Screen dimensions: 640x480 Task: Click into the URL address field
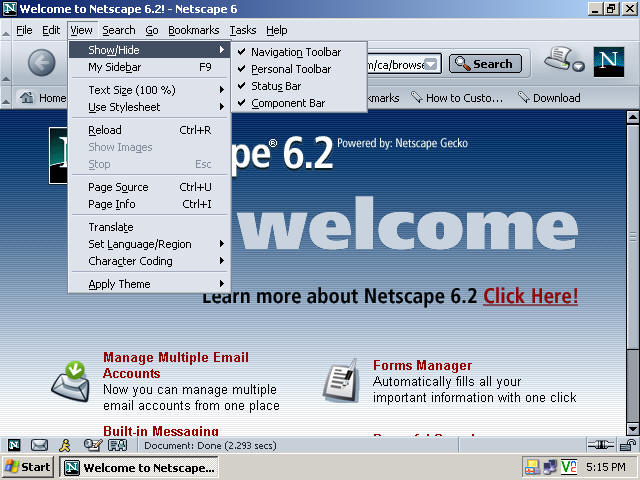(x=395, y=64)
